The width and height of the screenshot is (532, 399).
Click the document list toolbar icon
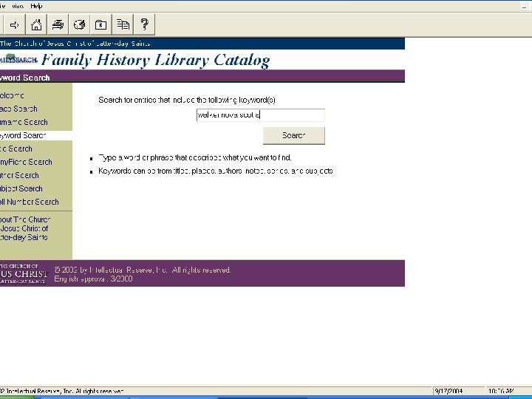click(123, 25)
